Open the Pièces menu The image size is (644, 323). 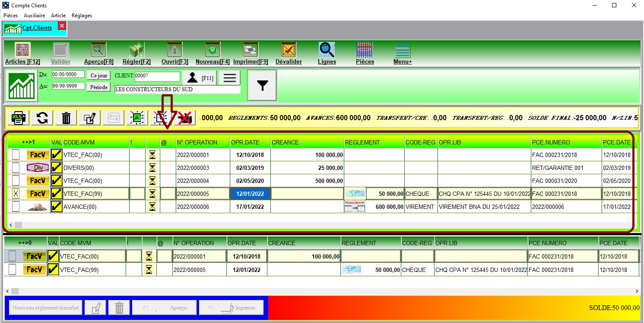[10, 15]
